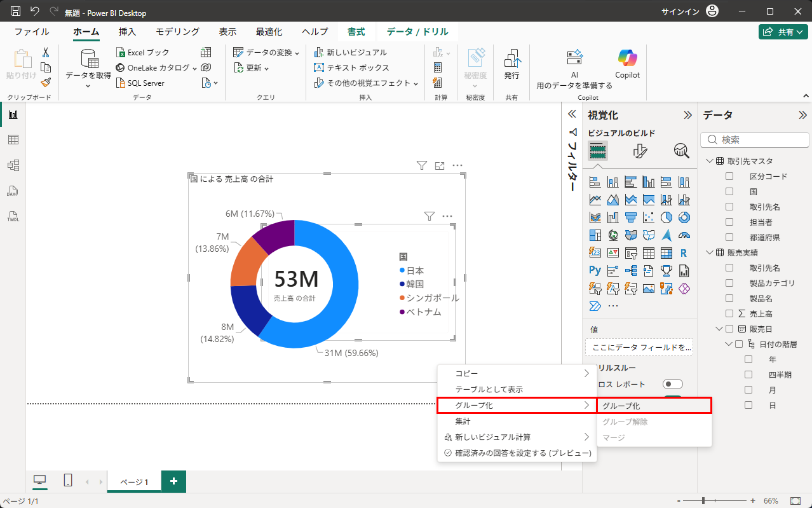
Task: Click the ここにデータ フィールドを drop well
Action: (x=639, y=347)
